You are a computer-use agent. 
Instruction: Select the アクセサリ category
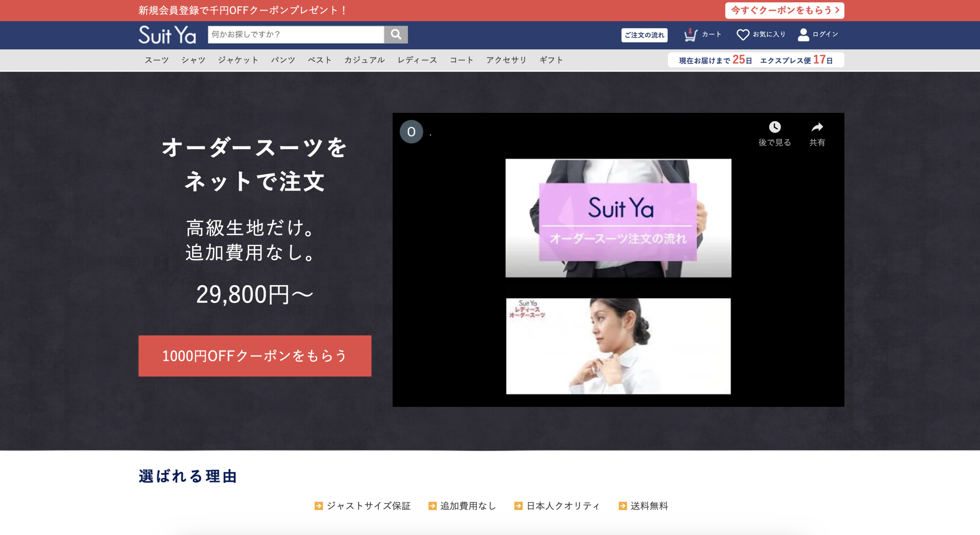[x=506, y=60]
